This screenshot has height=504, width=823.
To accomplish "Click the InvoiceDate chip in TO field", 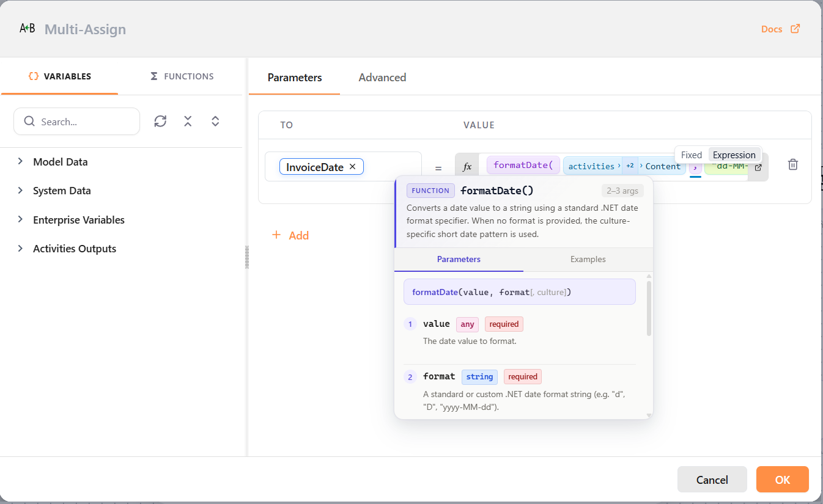I will point(321,167).
